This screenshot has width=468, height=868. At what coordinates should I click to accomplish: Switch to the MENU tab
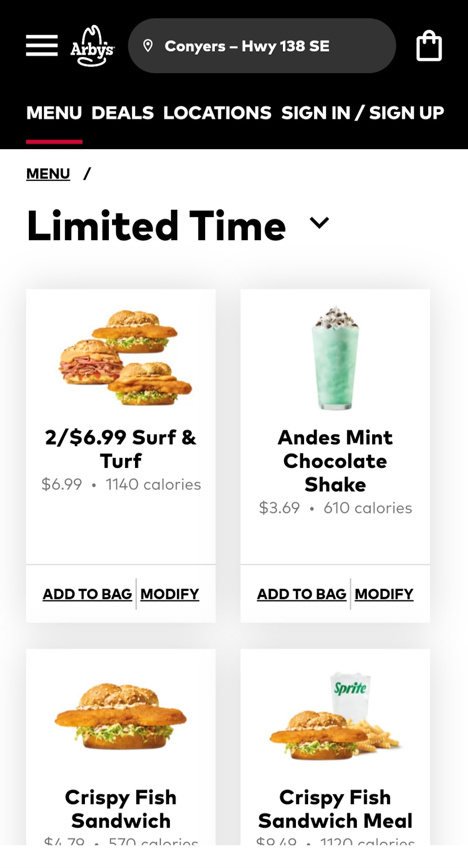point(54,113)
